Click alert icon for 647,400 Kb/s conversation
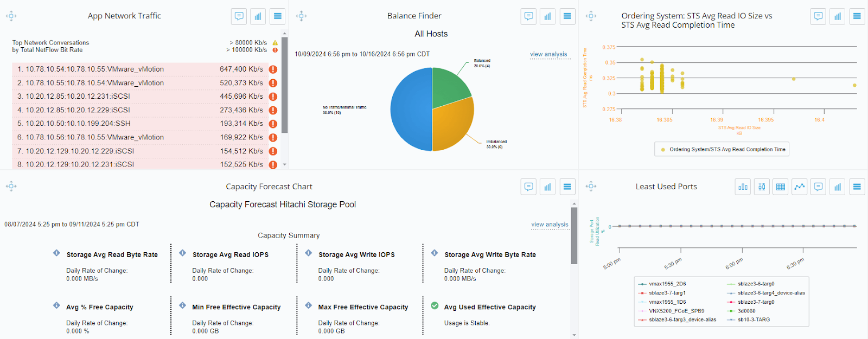Image resolution: width=868 pixels, height=339 pixels. point(273,69)
